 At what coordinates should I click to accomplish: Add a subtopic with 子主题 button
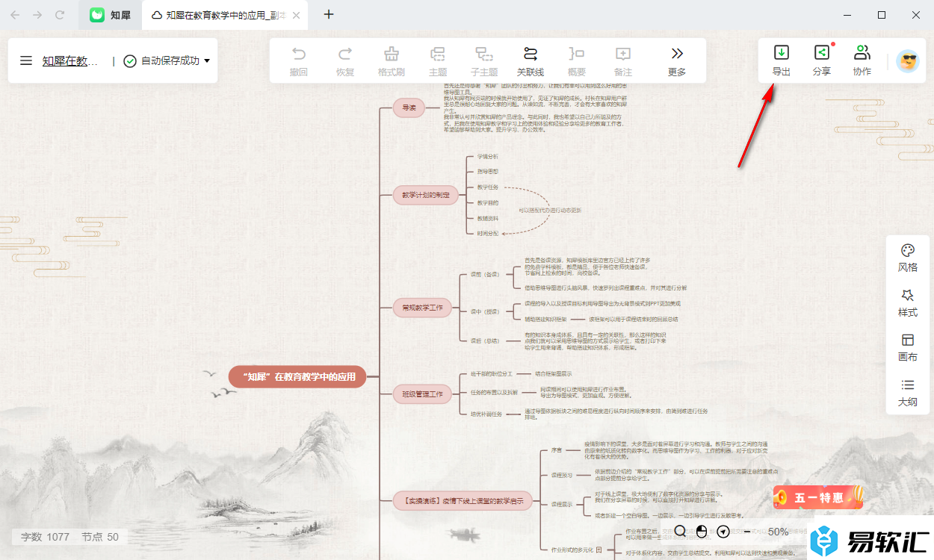[483, 61]
